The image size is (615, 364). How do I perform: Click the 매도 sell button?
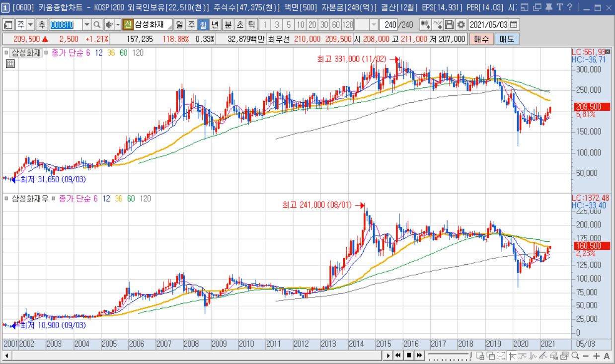(507, 39)
